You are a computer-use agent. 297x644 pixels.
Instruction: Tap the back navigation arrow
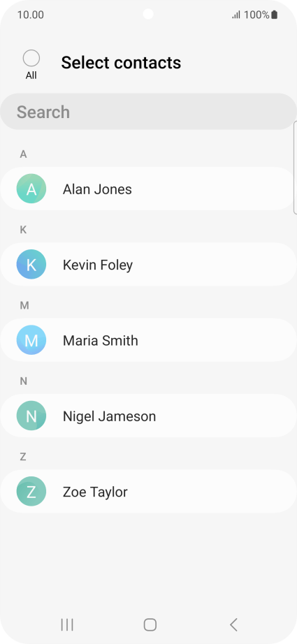[x=233, y=624]
